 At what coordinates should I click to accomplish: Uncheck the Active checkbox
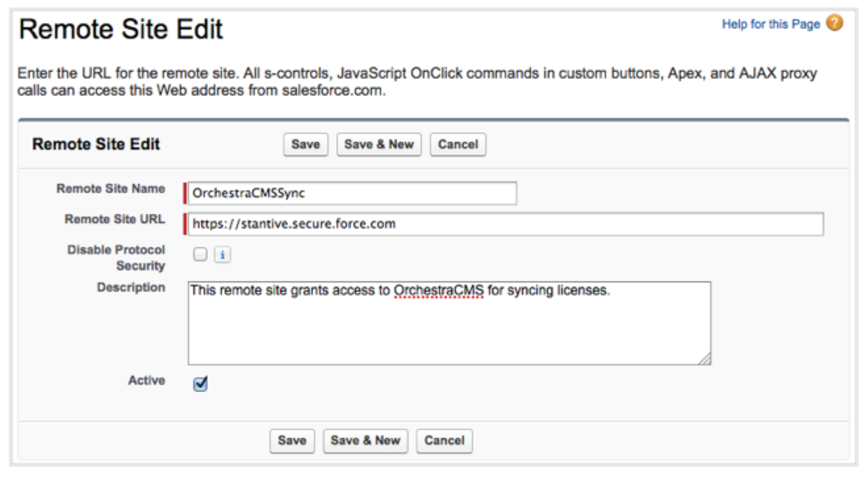[201, 385]
